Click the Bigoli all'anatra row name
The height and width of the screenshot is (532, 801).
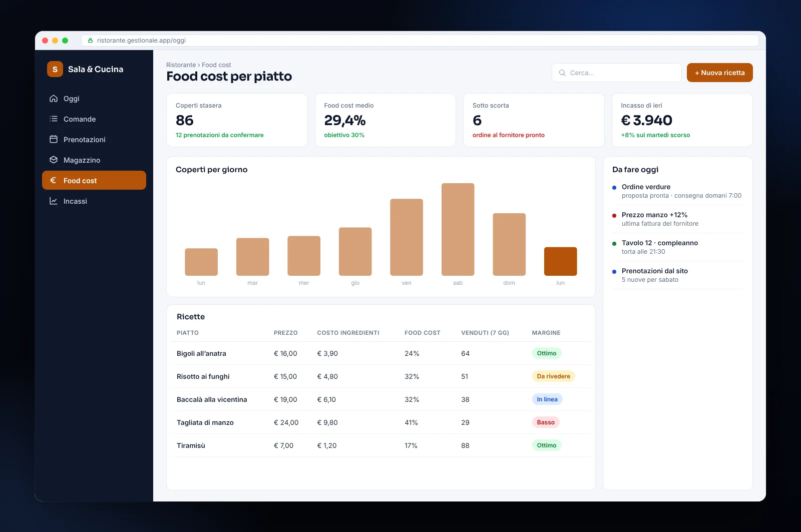pos(201,353)
